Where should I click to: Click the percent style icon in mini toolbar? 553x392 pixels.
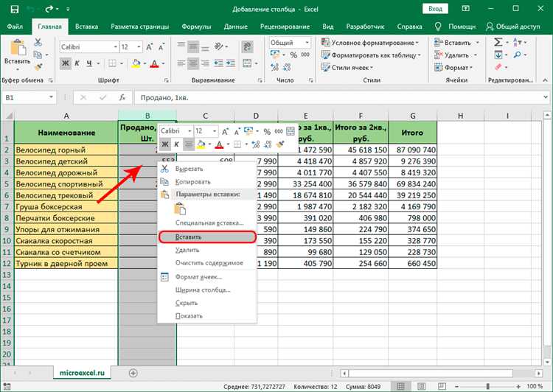point(268,130)
